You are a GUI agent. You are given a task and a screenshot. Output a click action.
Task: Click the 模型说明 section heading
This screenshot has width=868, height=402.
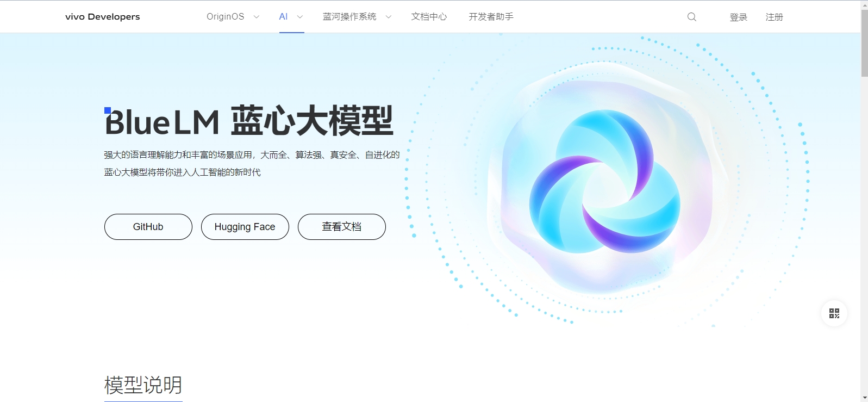(x=143, y=385)
